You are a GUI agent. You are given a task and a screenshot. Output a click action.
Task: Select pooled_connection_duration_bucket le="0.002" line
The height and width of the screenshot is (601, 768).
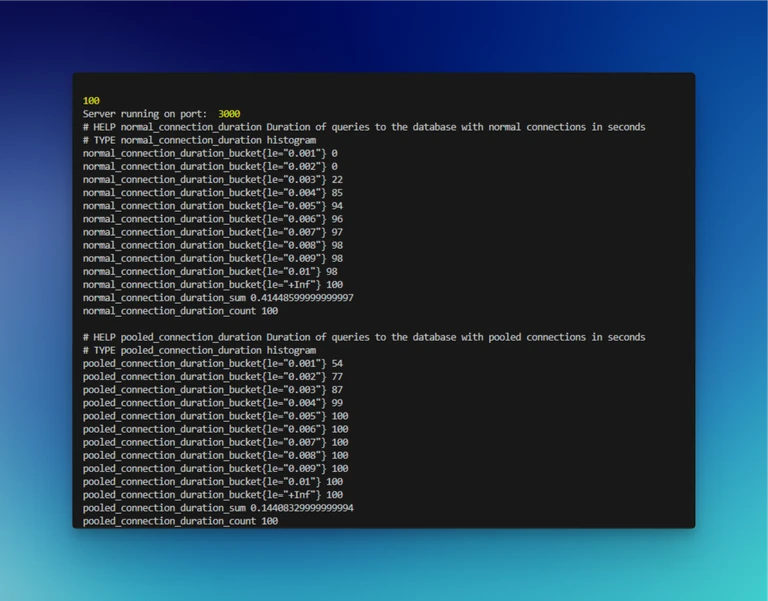[x=213, y=377]
